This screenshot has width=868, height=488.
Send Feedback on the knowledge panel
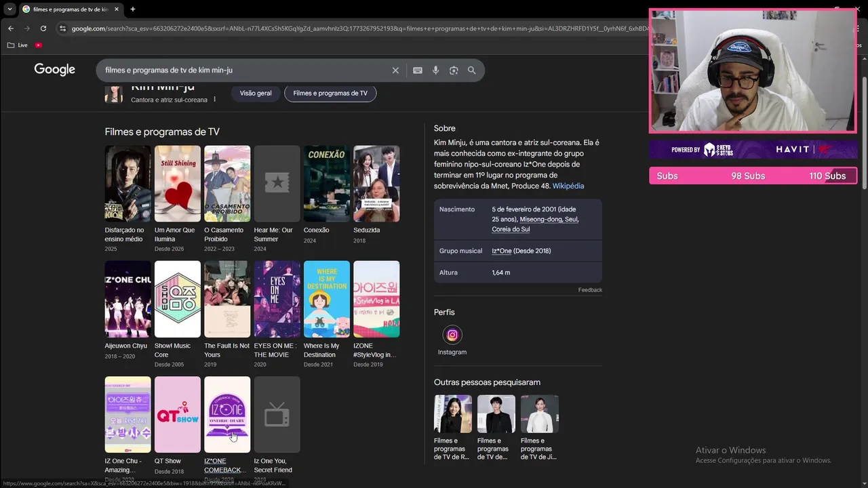590,290
